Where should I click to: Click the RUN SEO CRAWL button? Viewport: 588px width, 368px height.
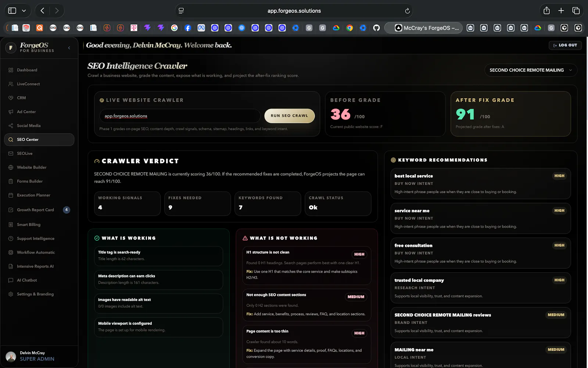290,116
